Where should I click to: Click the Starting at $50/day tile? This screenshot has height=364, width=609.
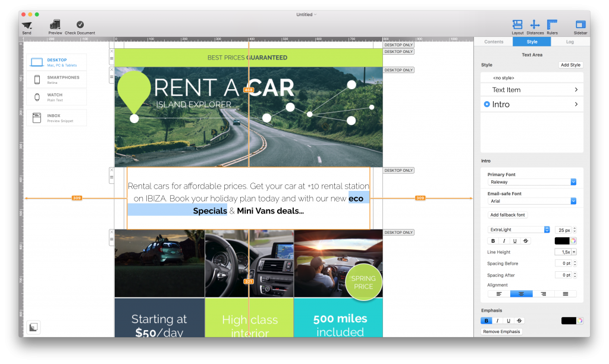[x=159, y=318]
